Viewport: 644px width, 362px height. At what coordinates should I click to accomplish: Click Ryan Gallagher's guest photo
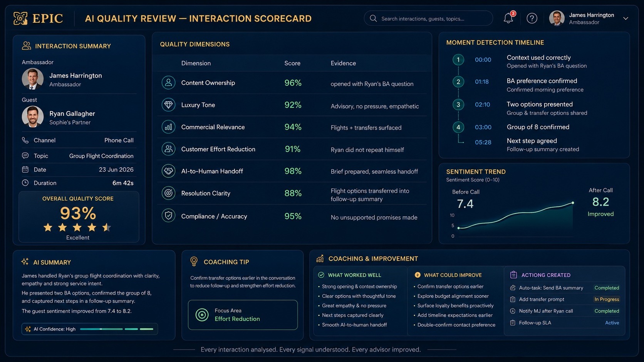click(x=33, y=117)
